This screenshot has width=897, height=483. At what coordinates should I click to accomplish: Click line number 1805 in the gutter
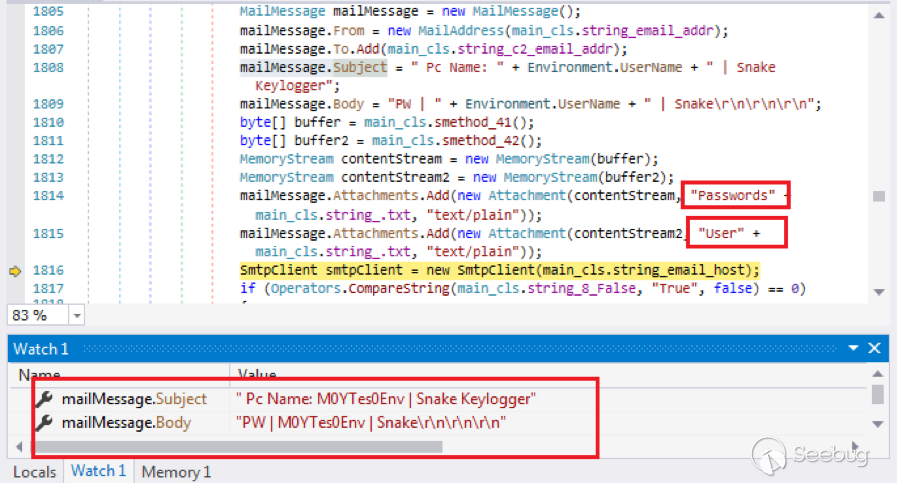(x=48, y=11)
